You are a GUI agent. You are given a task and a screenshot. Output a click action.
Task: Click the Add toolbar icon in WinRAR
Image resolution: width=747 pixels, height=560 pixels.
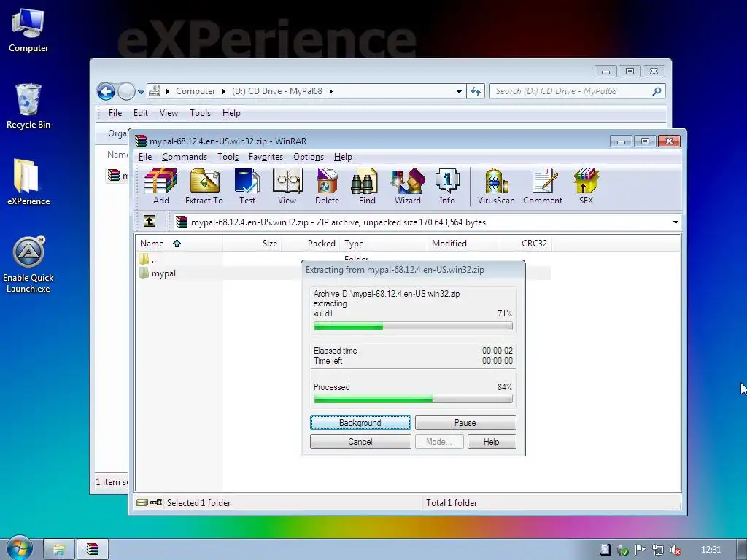pos(161,187)
